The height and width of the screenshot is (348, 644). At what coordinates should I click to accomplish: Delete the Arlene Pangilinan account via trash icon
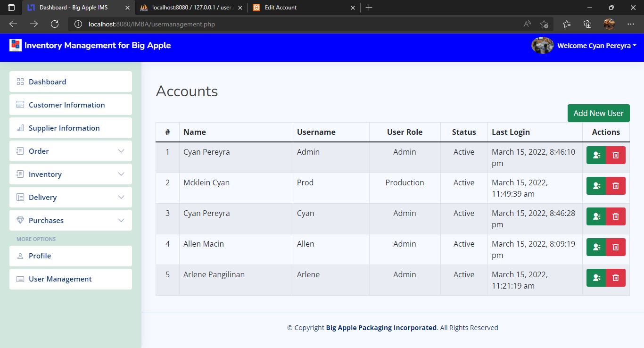click(615, 278)
